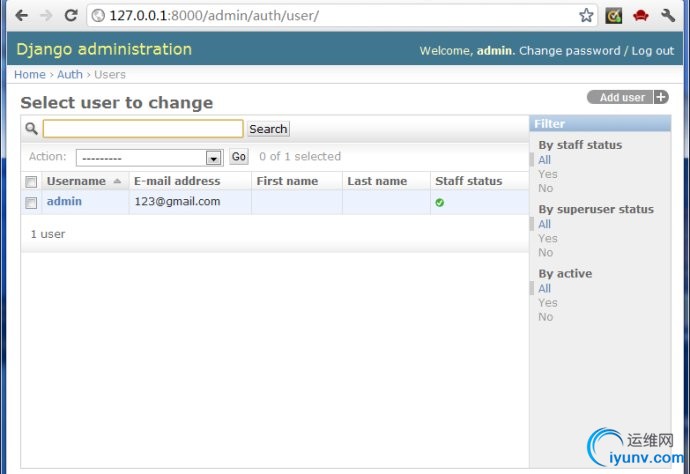The height and width of the screenshot is (474, 690).
Task: Click the Go button
Action: (239, 157)
